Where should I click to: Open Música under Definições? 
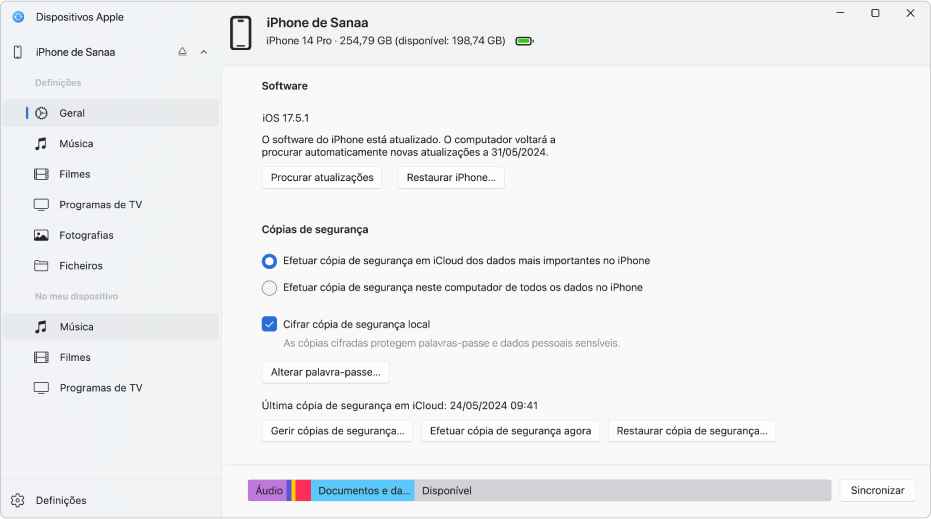point(110,144)
